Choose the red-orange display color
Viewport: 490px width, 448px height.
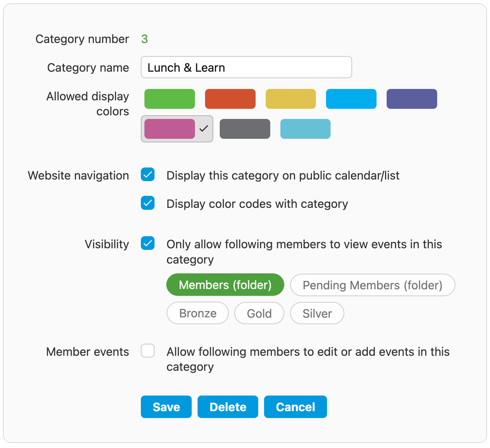click(230, 99)
